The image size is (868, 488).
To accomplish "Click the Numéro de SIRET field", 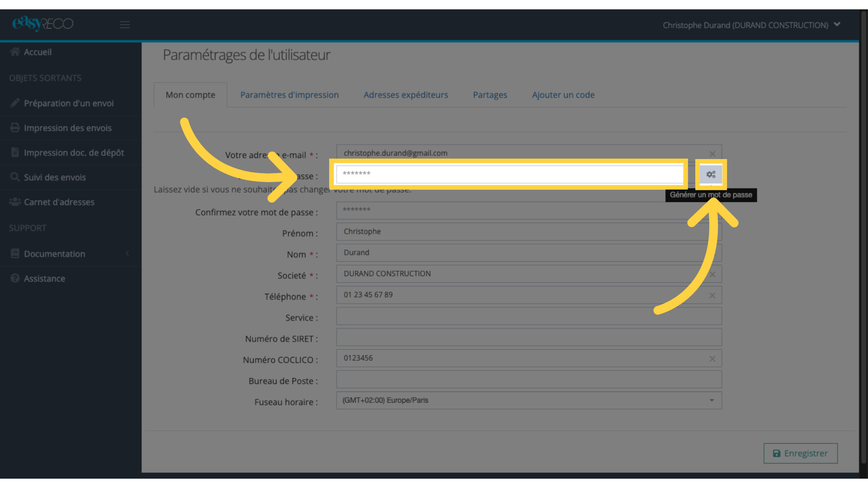I will pyautogui.click(x=529, y=337).
